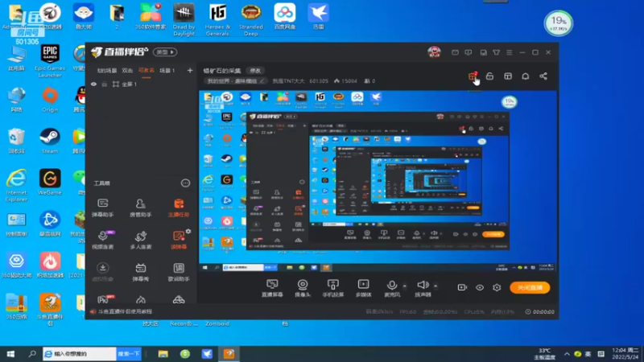This screenshot has height=362, width=644.
Task: Open the PK tool with red badge
Action: [105, 298]
